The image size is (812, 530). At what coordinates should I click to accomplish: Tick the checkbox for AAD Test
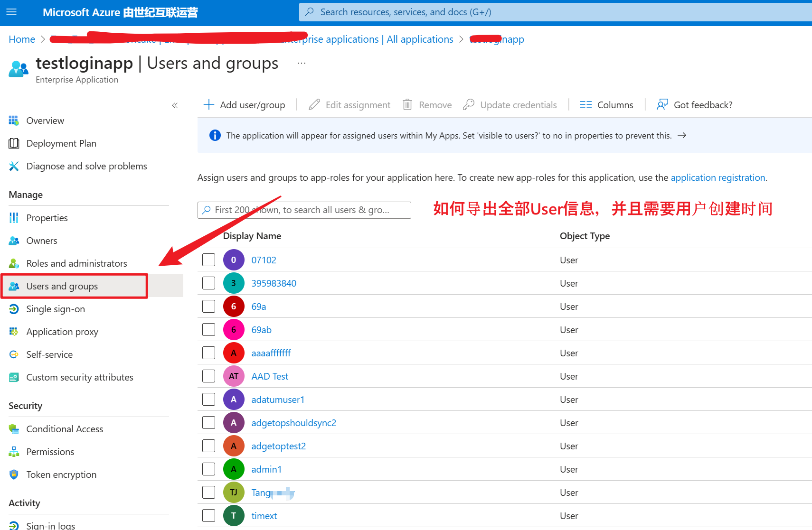(x=208, y=376)
